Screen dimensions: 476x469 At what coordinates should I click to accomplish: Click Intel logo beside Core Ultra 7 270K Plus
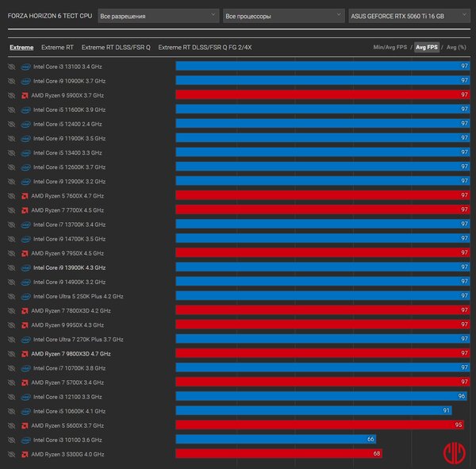click(x=26, y=340)
